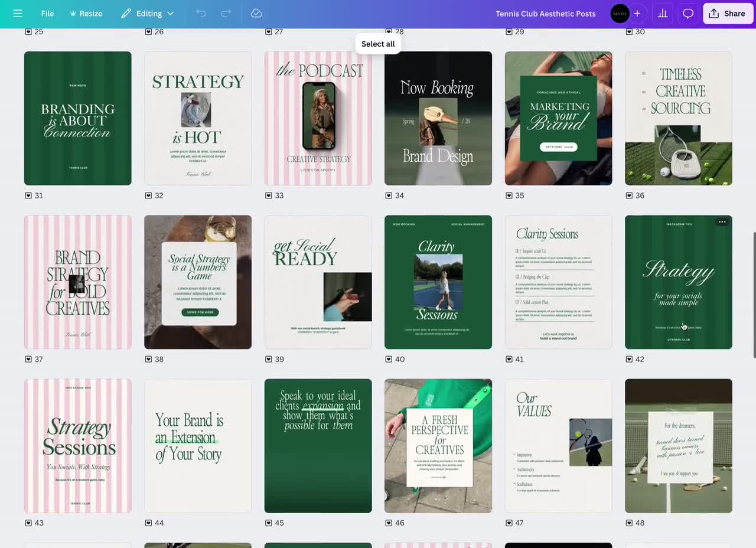Click the Resize menu item
The height and width of the screenshot is (548, 756).
click(86, 13)
